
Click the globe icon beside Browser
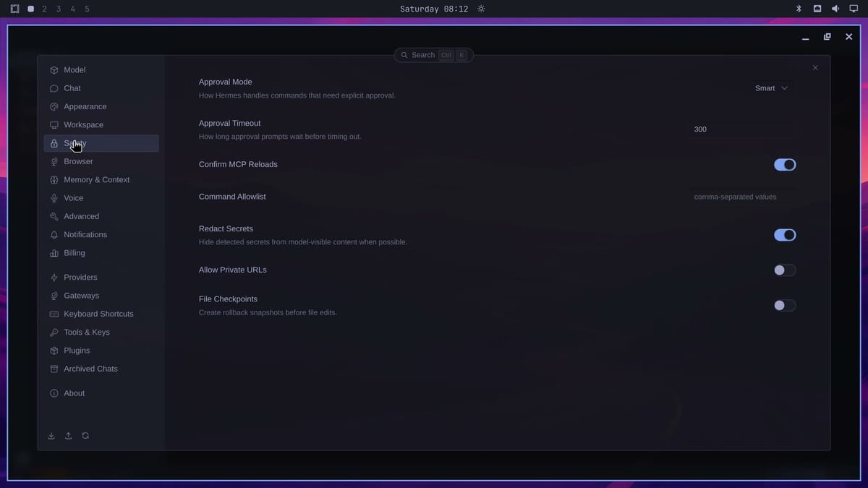(x=54, y=162)
